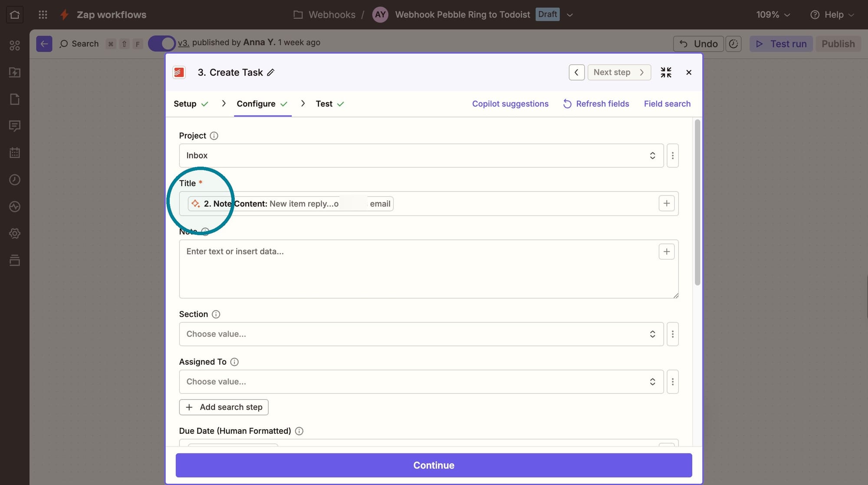Open the sidebar history clock icon

15,180
